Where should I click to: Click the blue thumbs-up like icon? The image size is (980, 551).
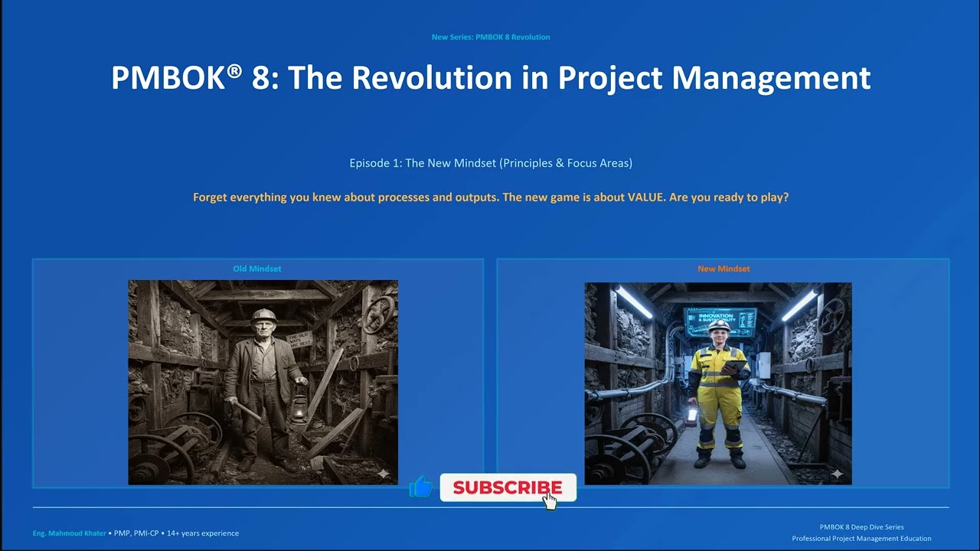point(420,487)
